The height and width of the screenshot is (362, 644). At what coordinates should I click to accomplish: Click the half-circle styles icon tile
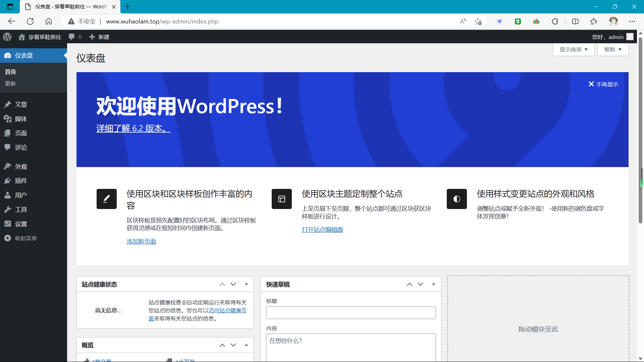click(457, 199)
